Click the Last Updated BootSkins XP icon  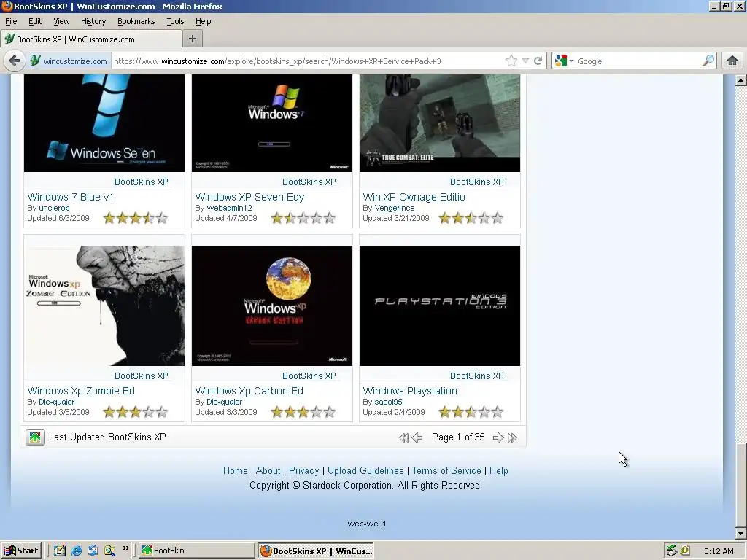pos(35,437)
